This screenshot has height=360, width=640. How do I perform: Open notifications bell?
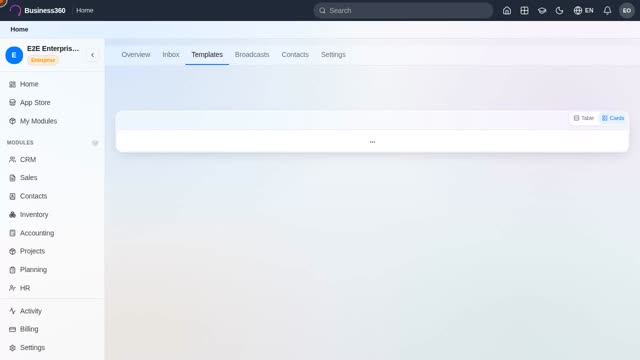[x=607, y=11]
